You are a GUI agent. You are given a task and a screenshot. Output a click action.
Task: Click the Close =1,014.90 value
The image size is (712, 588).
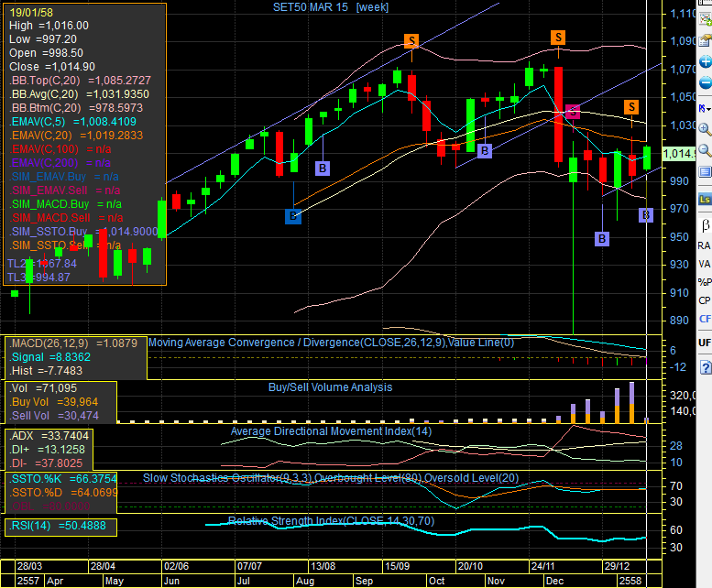coord(51,67)
